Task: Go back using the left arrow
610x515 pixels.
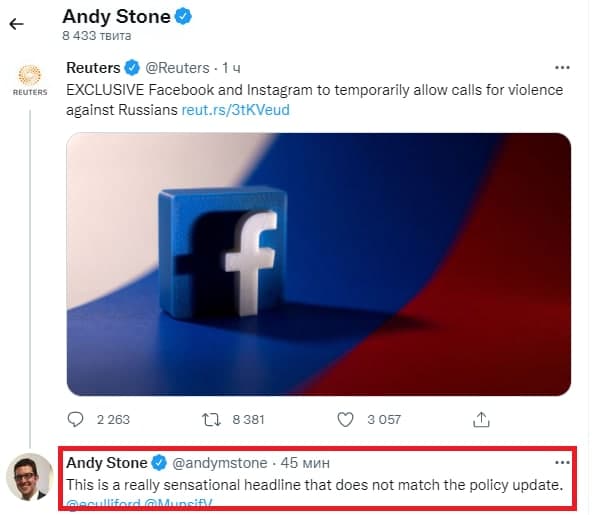Action: pos(16,23)
